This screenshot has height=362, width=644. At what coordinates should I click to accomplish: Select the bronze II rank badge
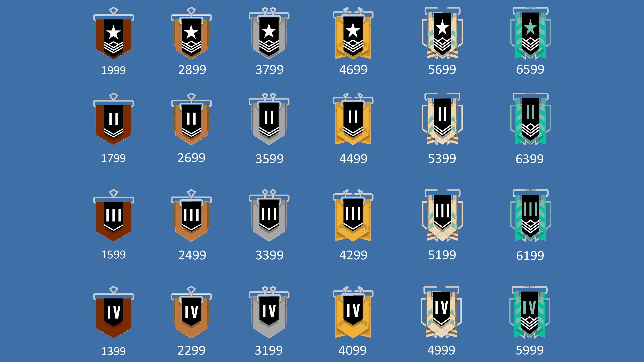tap(191, 119)
